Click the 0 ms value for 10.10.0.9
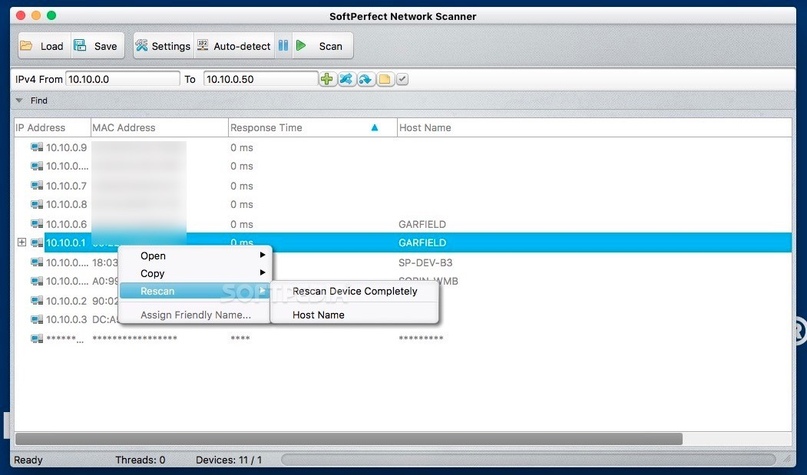This screenshot has height=475, width=807. pyautogui.click(x=241, y=148)
